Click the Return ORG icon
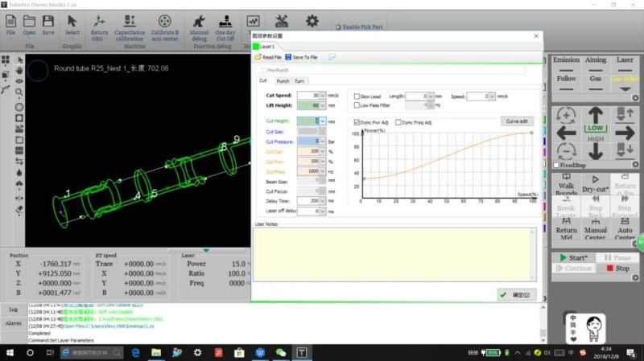 99,22
